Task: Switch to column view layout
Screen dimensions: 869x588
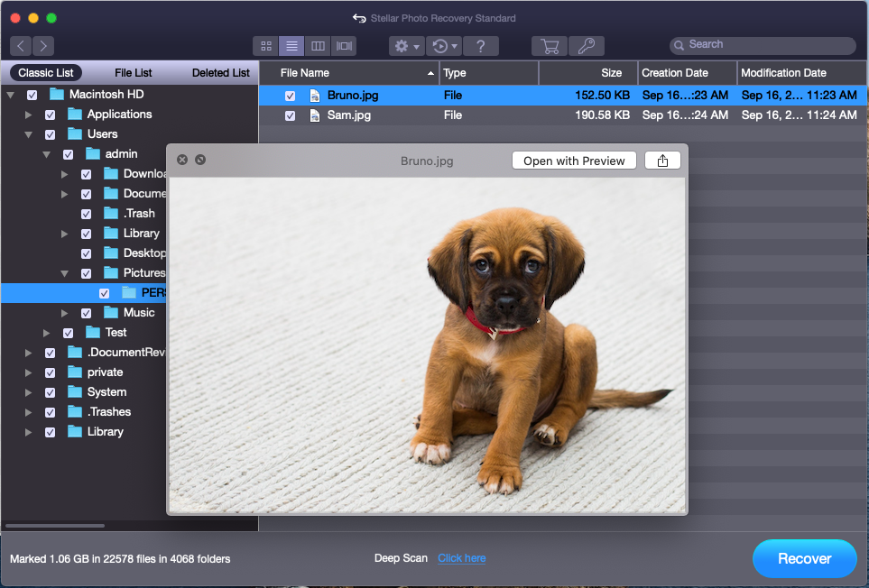Action: click(318, 46)
